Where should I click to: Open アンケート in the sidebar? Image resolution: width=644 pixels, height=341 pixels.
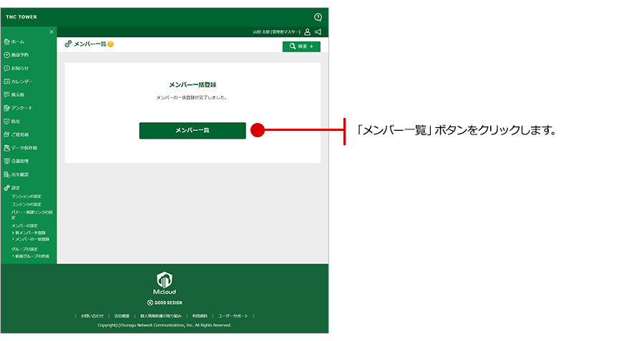coord(21,108)
